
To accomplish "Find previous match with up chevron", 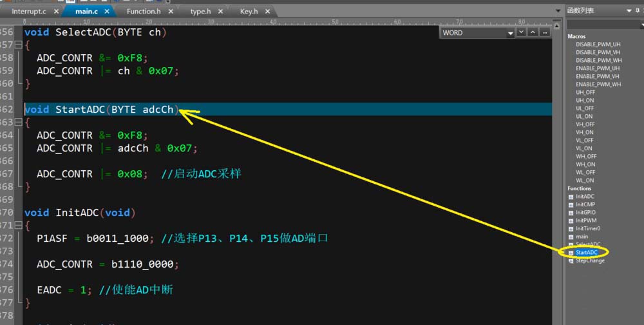I will tap(533, 32).
